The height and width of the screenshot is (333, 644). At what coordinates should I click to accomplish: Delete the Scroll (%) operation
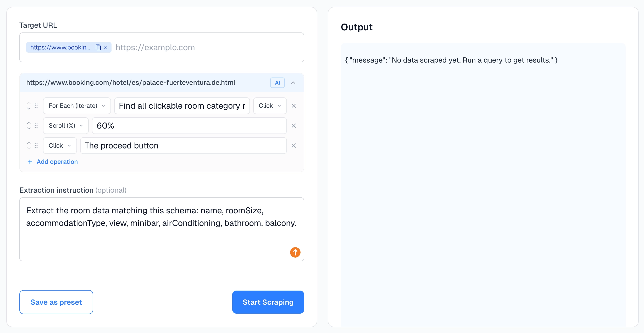coord(294,126)
